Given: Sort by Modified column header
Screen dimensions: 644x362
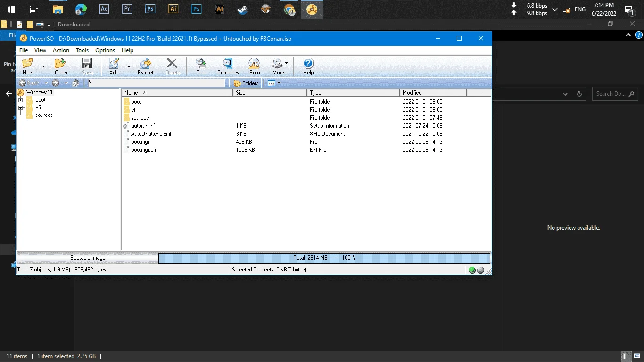Looking at the screenshot, I should [x=433, y=93].
